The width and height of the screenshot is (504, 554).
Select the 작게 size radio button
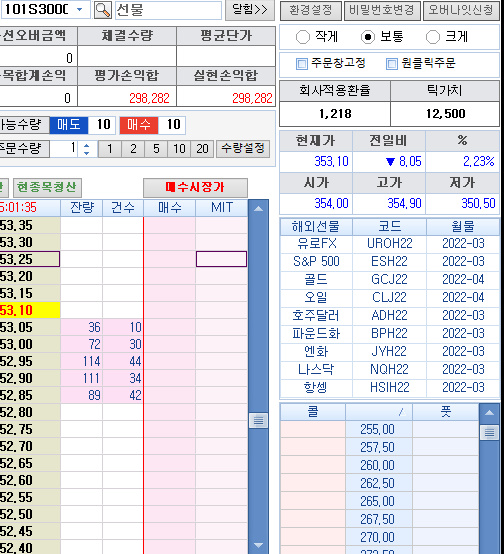[x=303, y=37]
